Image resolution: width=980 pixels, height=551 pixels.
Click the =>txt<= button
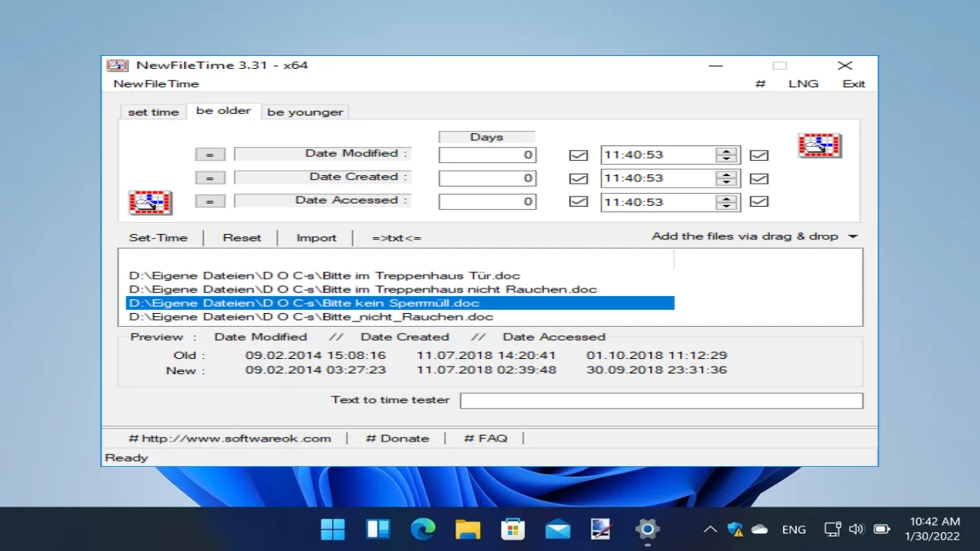click(397, 237)
